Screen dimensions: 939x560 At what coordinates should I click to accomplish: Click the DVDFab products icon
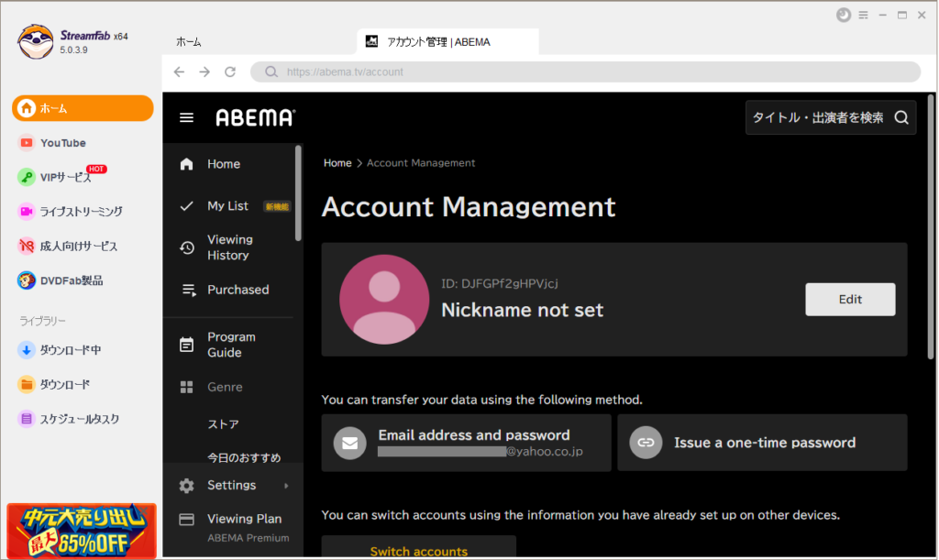(x=27, y=280)
